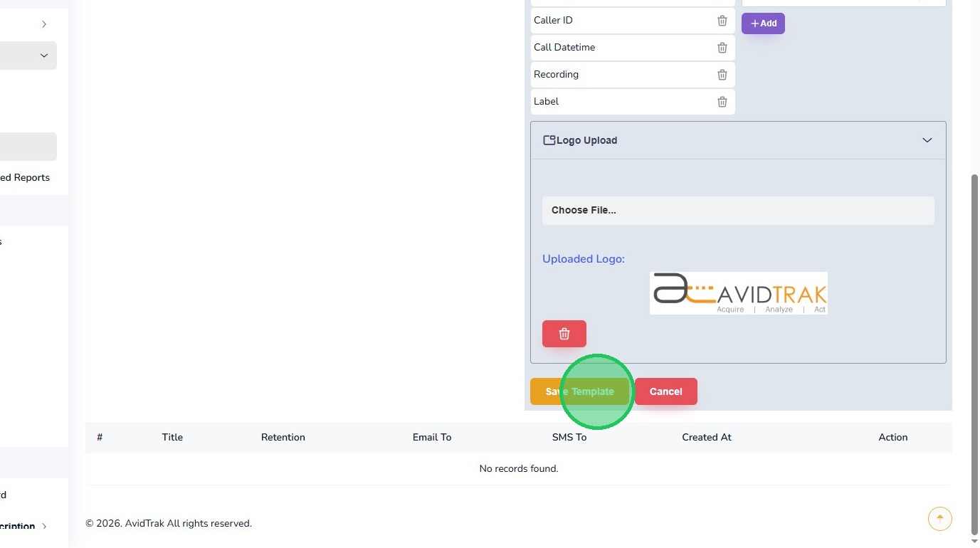980x548 pixels.
Task: Click the Created At column header
Action: click(x=707, y=437)
